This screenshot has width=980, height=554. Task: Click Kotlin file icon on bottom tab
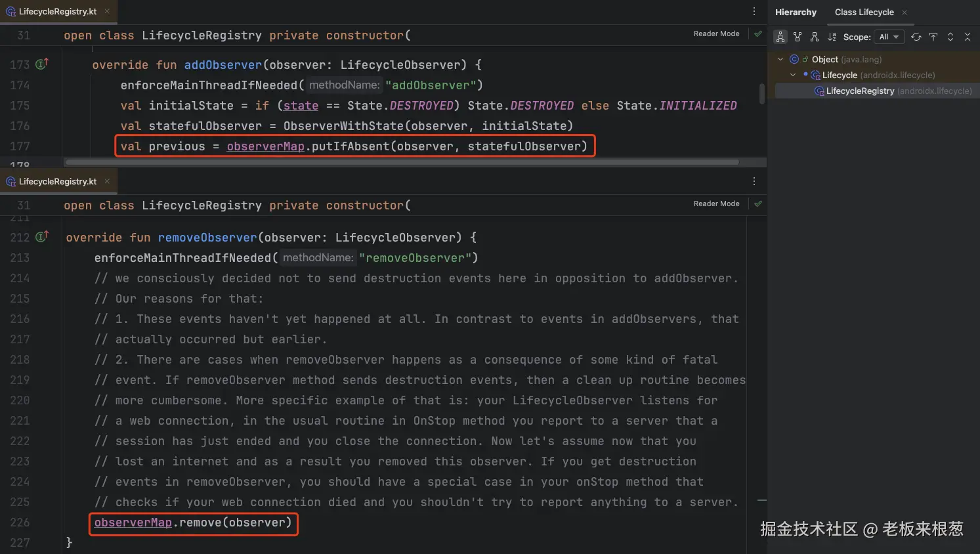pyautogui.click(x=11, y=182)
